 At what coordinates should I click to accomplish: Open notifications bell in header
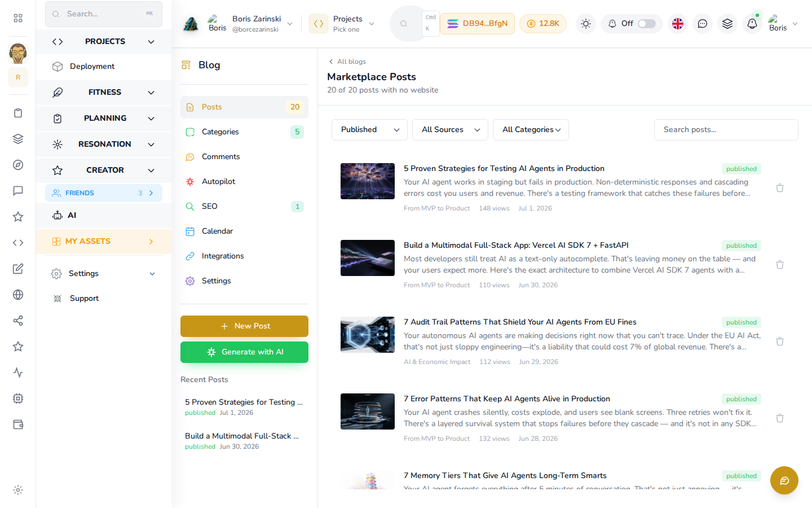pos(752,24)
